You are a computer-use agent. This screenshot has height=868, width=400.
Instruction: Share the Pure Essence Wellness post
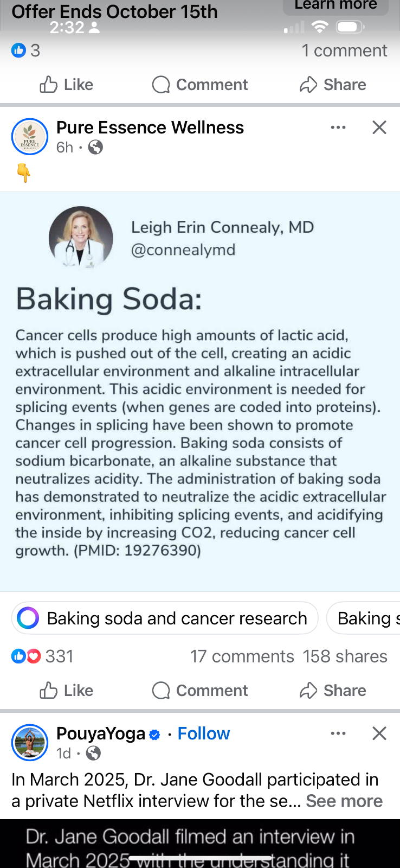pos(333,691)
